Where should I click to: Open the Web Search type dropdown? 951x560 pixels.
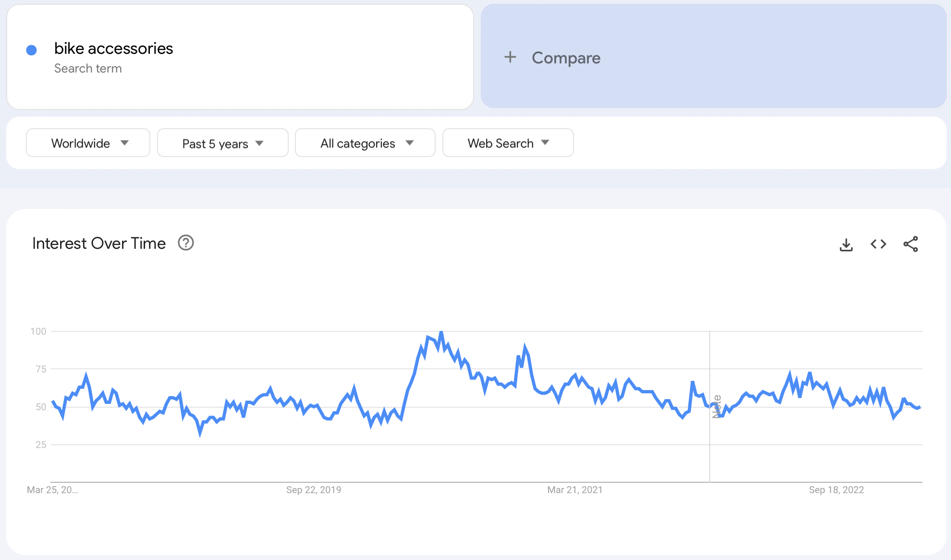click(508, 143)
